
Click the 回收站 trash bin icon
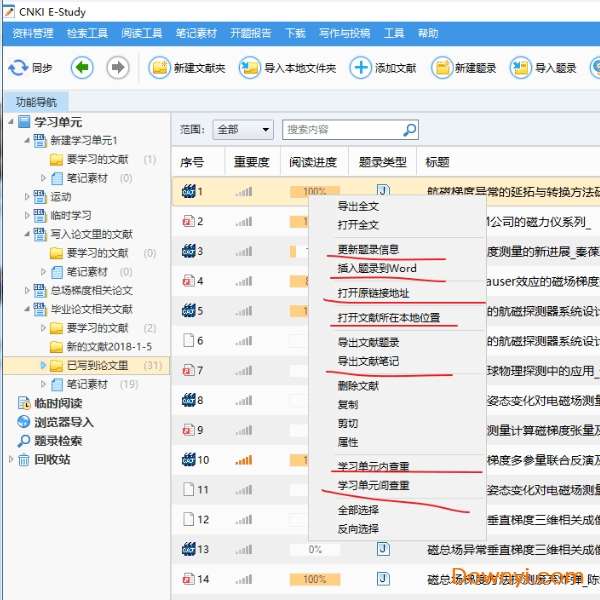[x=24, y=459]
